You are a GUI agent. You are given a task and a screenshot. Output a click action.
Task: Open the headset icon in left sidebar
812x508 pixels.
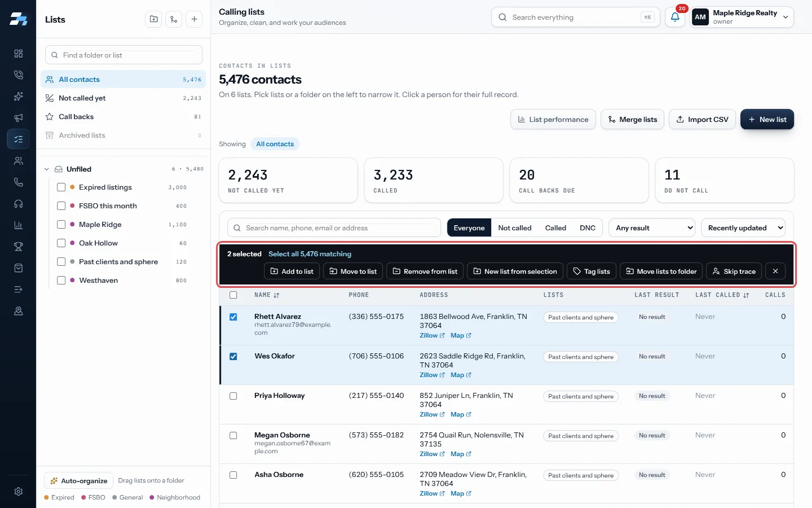[x=18, y=204]
